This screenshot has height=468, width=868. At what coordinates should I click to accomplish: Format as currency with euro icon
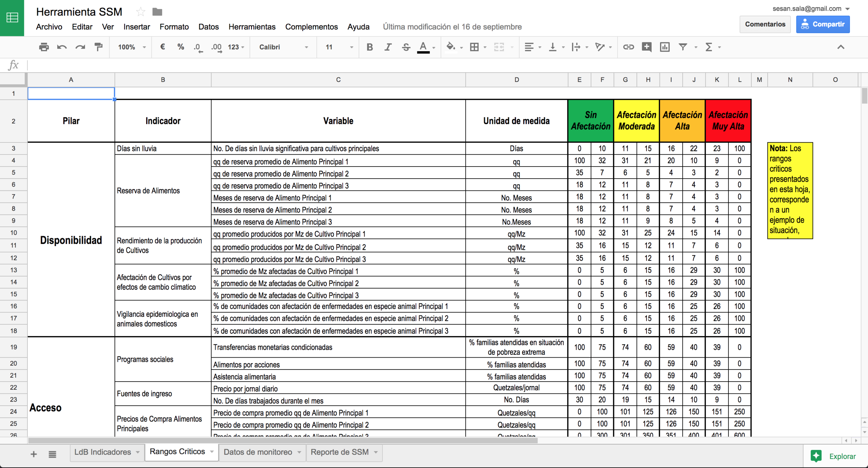point(162,47)
